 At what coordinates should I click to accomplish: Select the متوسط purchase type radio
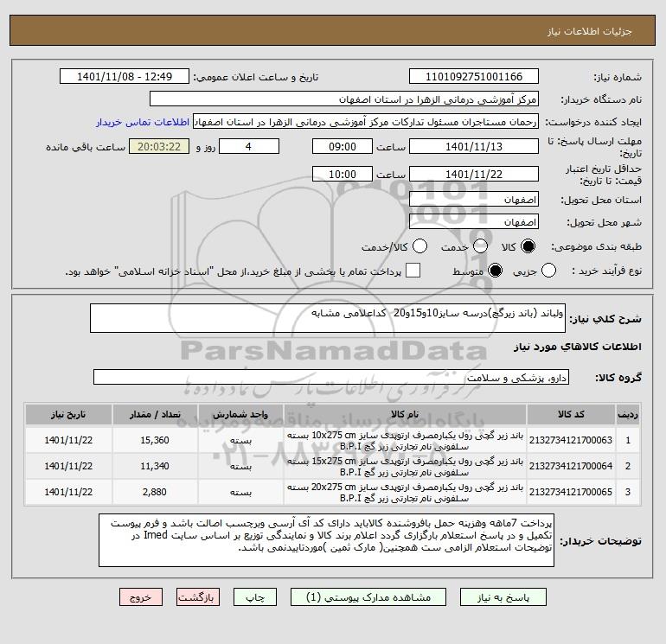[x=495, y=271]
